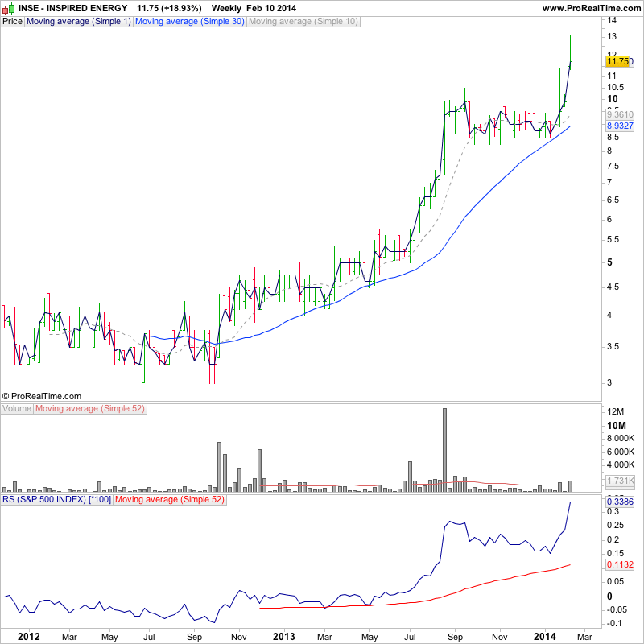
Task: Click the 3 label on price axis
Action: (x=609, y=382)
